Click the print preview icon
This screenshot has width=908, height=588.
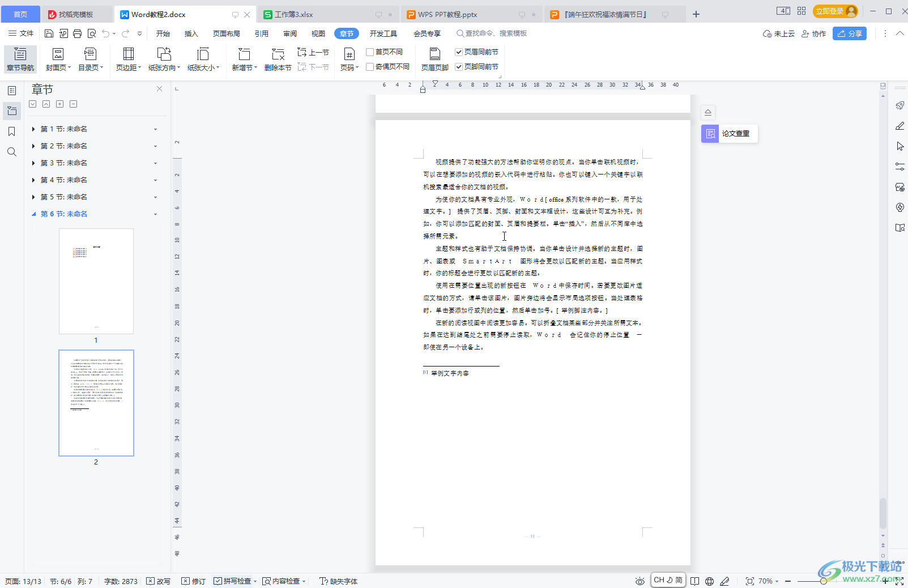pos(92,33)
